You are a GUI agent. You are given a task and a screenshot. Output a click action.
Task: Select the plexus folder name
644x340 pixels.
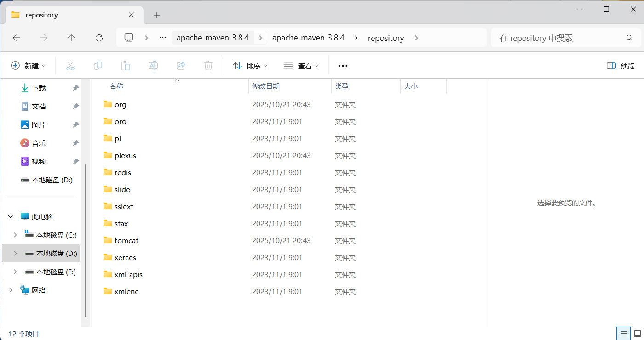click(125, 155)
